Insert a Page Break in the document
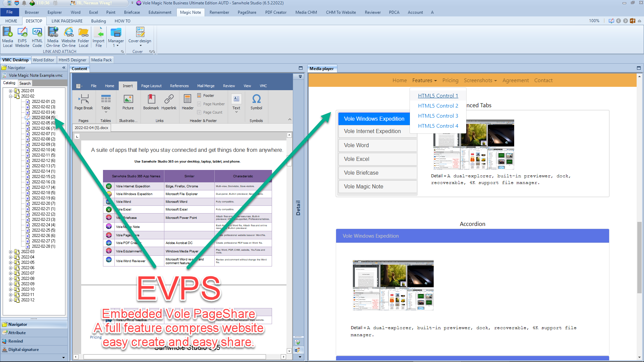 pos(84,102)
